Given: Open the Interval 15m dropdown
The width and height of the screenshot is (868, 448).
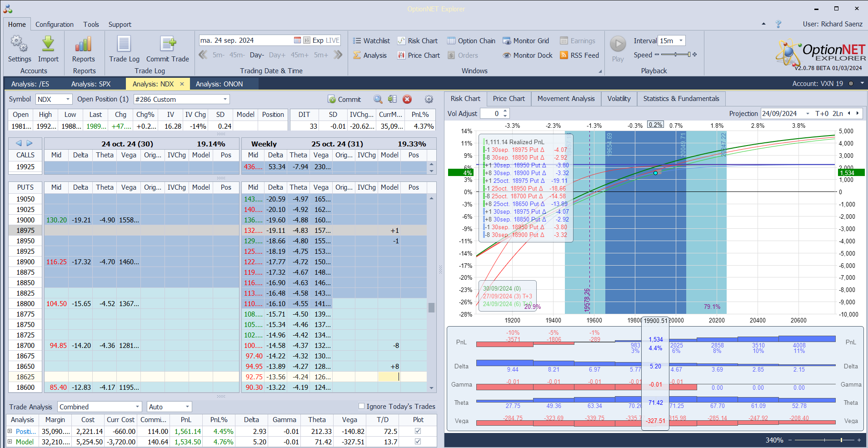Looking at the screenshot, I should pos(681,40).
